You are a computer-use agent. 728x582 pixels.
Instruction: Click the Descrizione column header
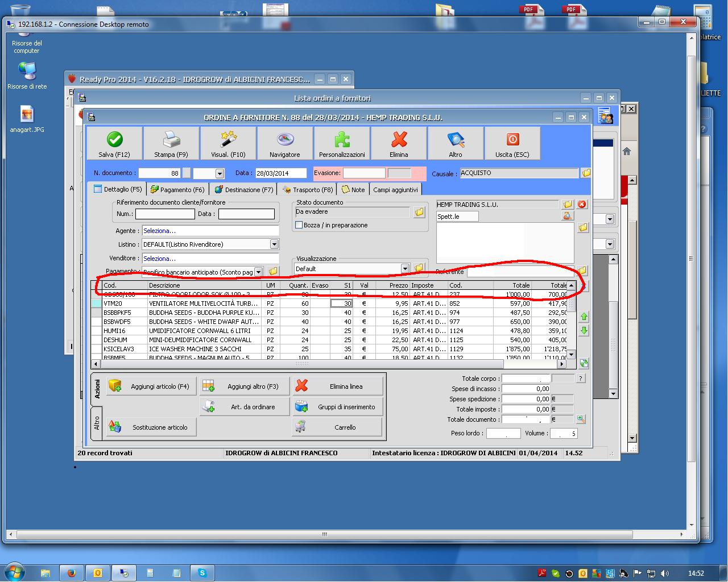pyautogui.click(x=205, y=285)
